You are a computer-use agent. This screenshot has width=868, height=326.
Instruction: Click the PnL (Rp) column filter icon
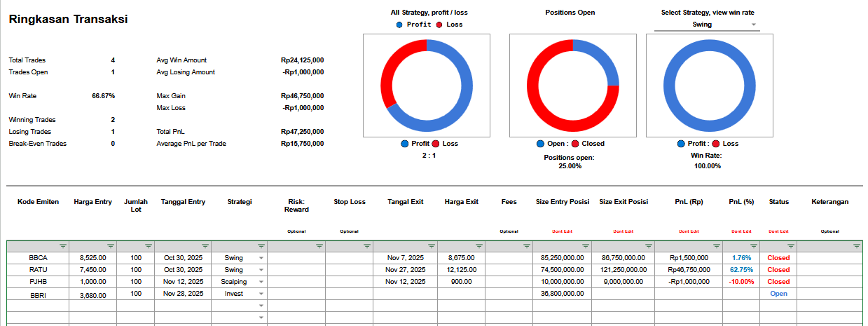717,246
